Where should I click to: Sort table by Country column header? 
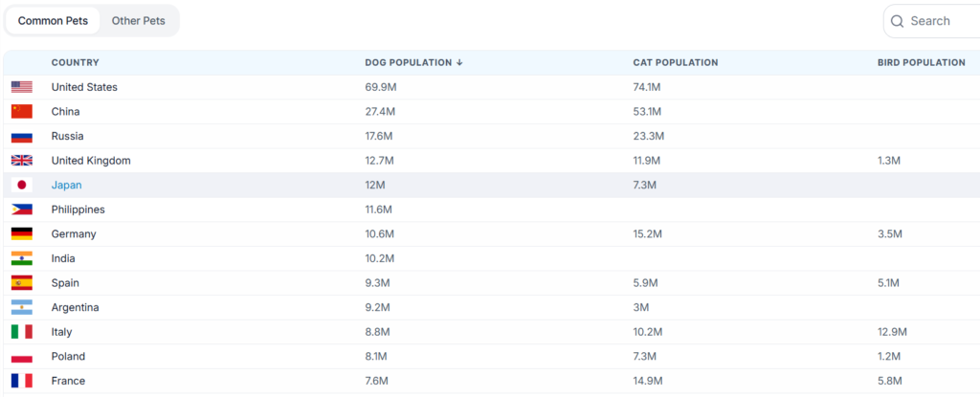click(x=76, y=62)
